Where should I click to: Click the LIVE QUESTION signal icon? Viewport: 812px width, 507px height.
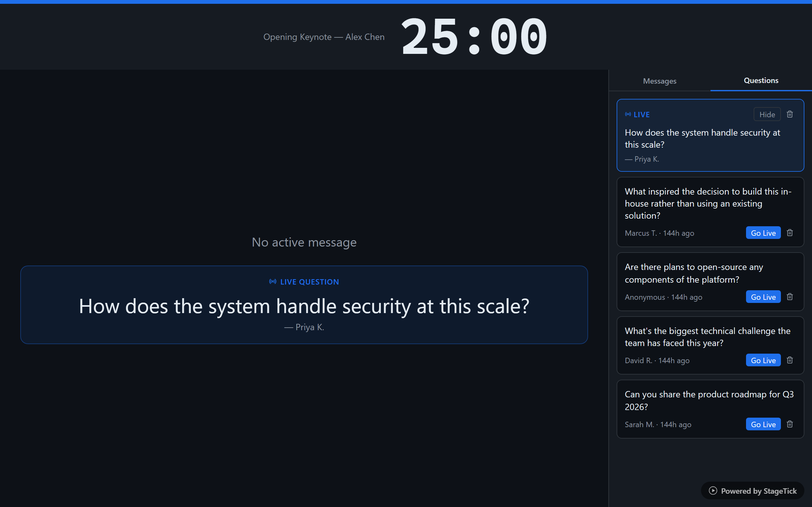click(272, 282)
